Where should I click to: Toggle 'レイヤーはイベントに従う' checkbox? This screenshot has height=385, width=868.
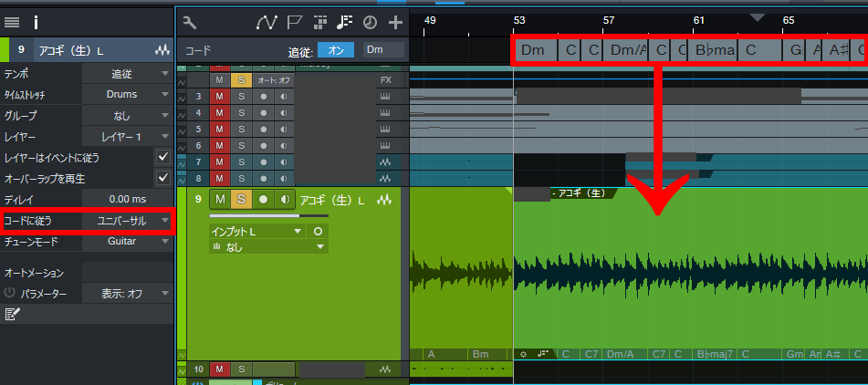coord(163,158)
